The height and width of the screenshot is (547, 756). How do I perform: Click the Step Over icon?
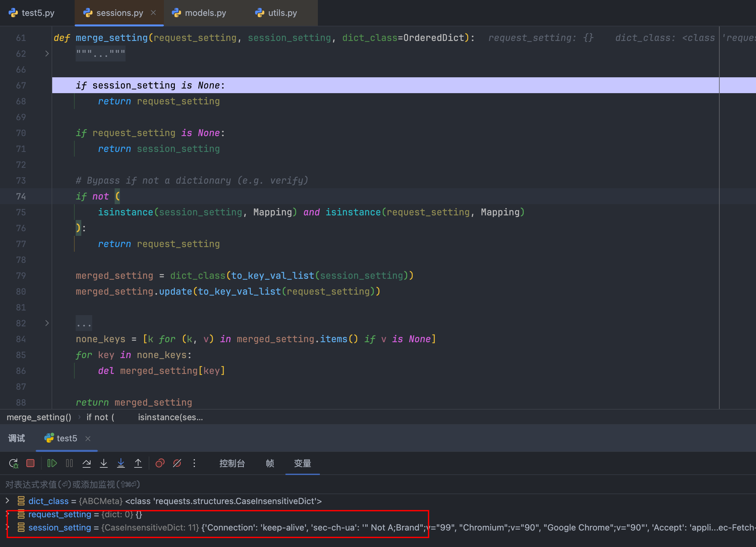coord(87,463)
